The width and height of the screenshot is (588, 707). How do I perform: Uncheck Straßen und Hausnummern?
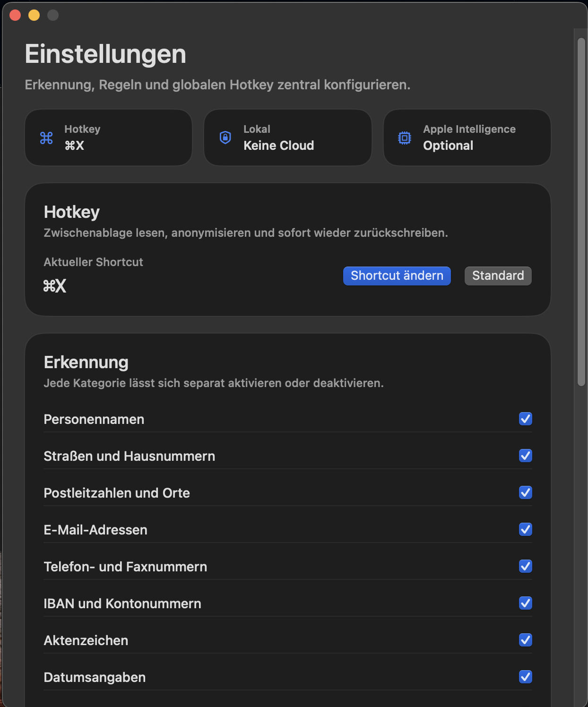pyautogui.click(x=525, y=456)
